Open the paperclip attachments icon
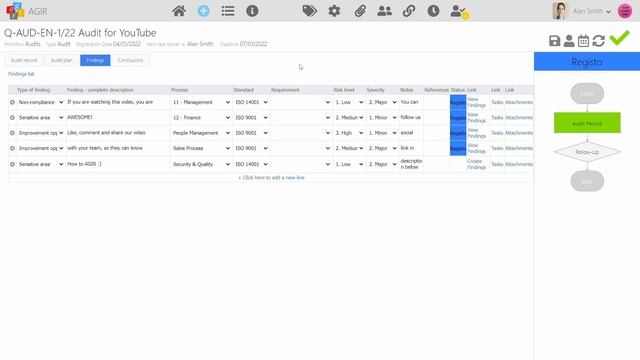640x360 pixels. [360, 11]
